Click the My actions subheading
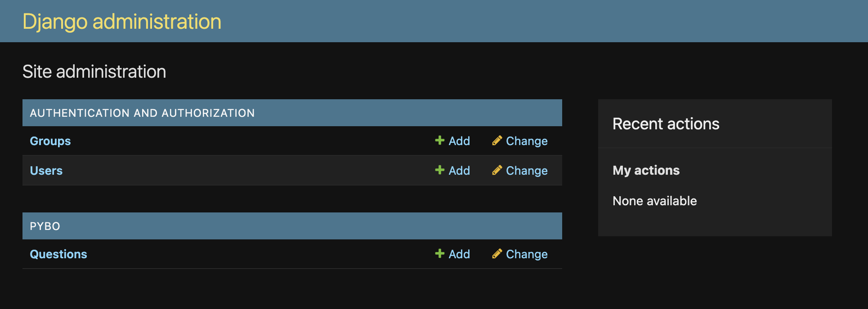 pyautogui.click(x=646, y=170)
